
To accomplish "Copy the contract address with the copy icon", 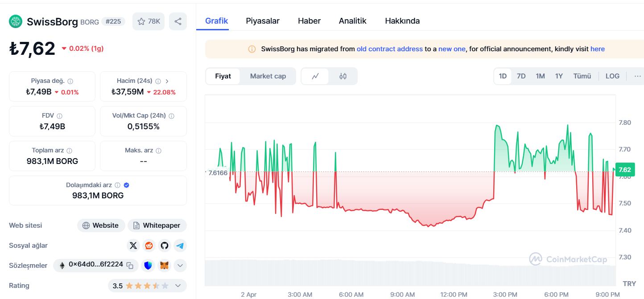I will coord(130,266).
